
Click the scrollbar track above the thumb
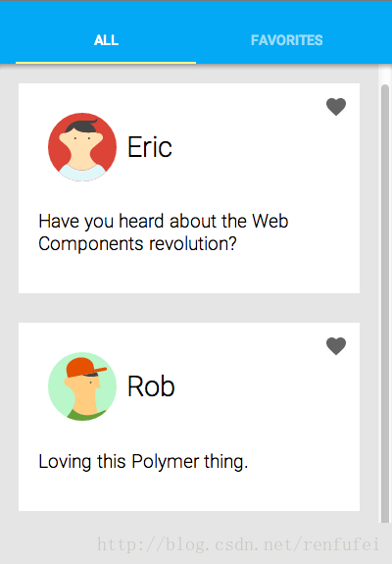385,75
